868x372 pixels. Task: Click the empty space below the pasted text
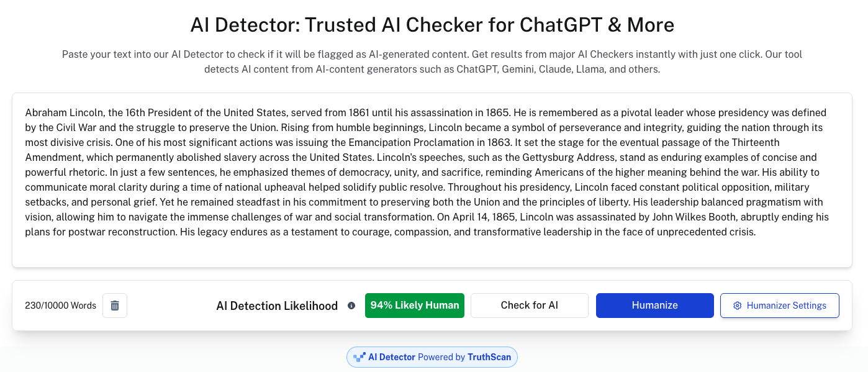[x=432, y=253]
